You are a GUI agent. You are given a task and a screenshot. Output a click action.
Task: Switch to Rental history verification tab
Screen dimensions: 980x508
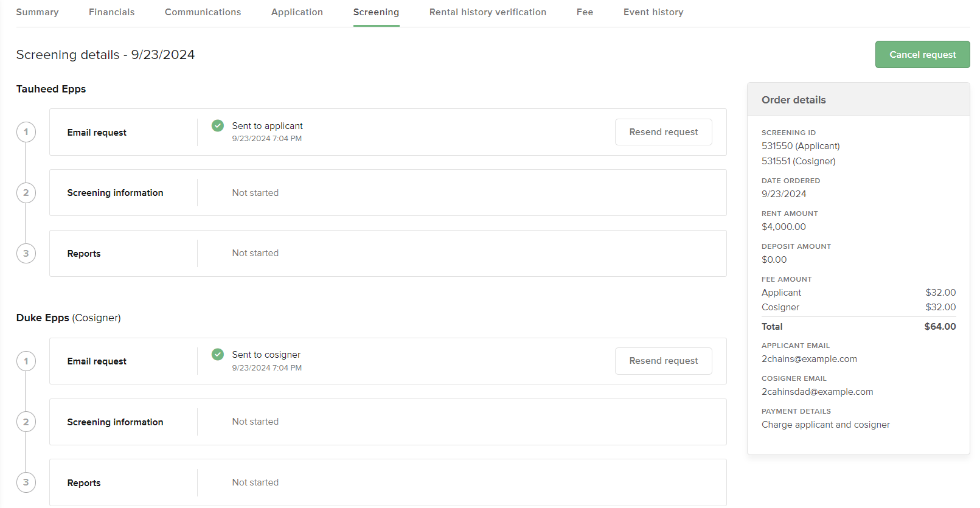(488, 12)
